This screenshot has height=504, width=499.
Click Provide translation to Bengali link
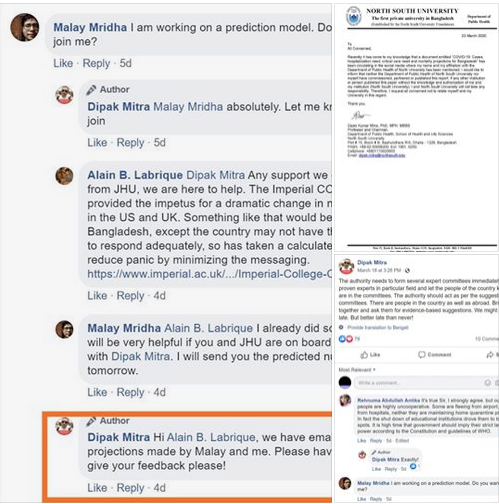point(378,327)
